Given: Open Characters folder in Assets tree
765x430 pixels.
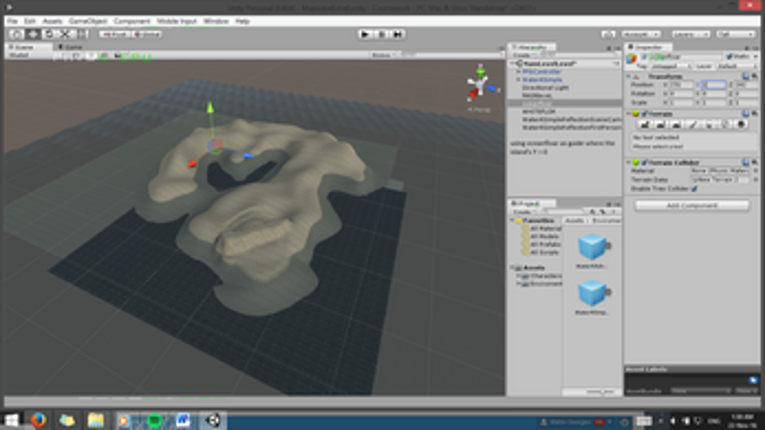Looking at the screenshot, I should coord(546,276).
